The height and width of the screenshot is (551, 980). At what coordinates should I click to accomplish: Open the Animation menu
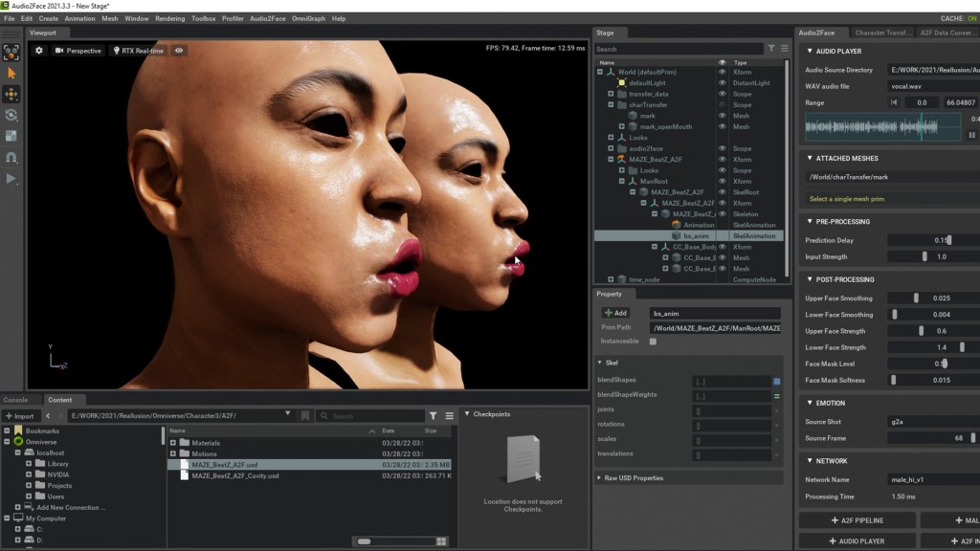(x=79, y=19)
